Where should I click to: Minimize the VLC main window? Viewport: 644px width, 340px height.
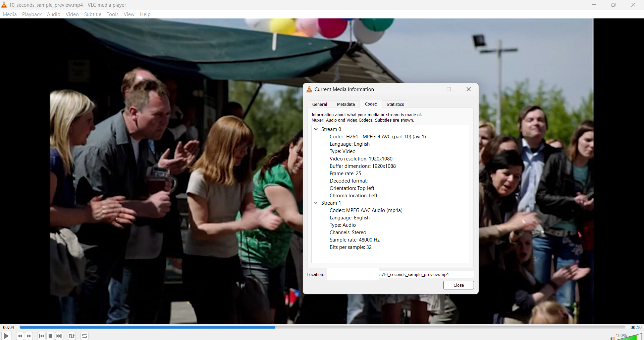coord(594,5)
